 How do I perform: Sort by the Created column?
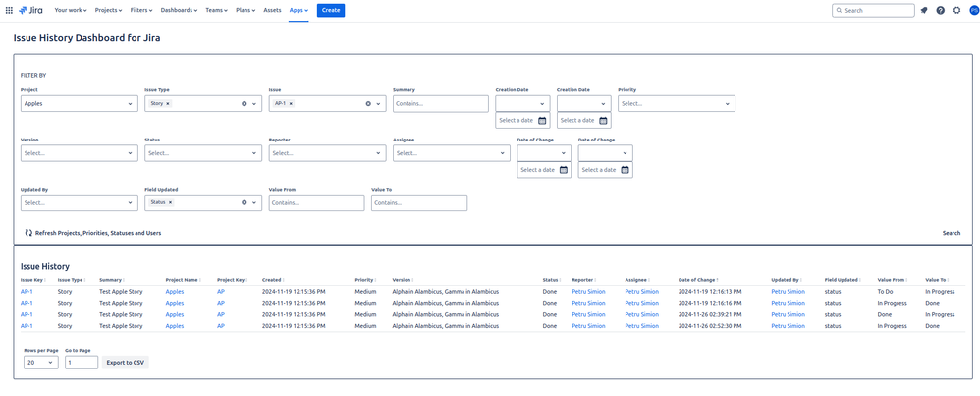273,280
